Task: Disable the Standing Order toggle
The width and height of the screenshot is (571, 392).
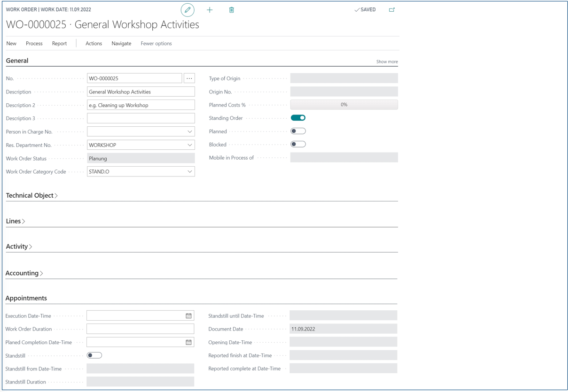Action: pos(298,118)
